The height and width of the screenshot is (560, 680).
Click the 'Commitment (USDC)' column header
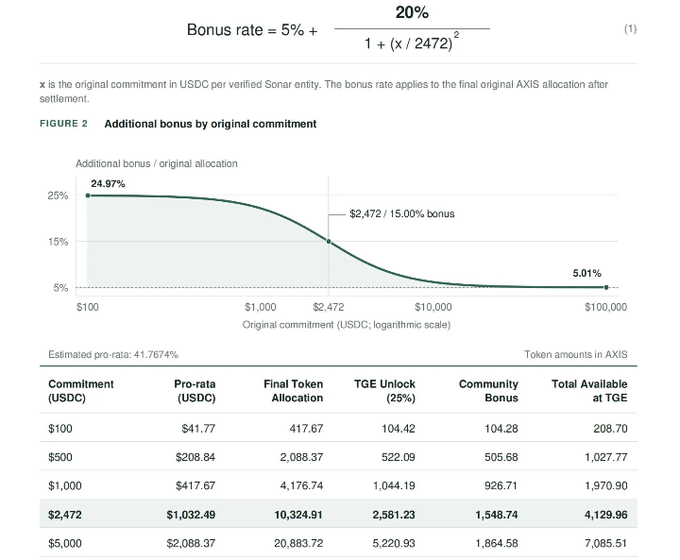coord(81,391)
